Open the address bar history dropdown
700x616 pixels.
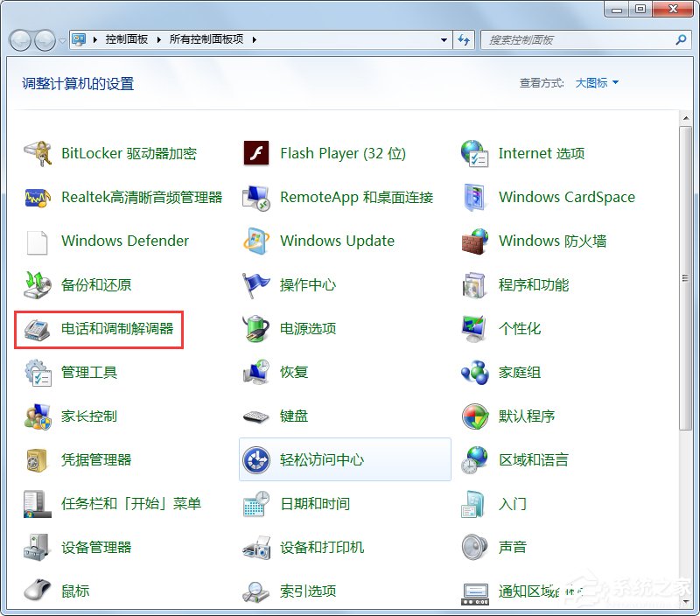[444, 39]
